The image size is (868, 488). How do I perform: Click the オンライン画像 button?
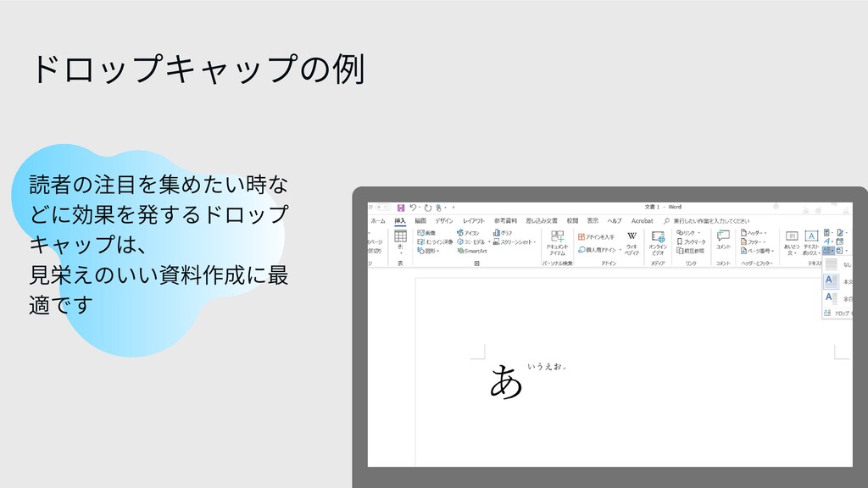(x=435, y=241)
